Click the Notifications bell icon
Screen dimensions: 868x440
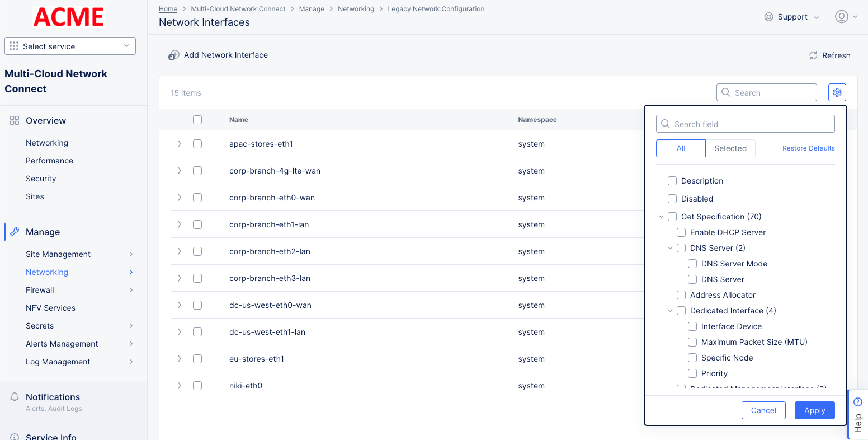15,396
